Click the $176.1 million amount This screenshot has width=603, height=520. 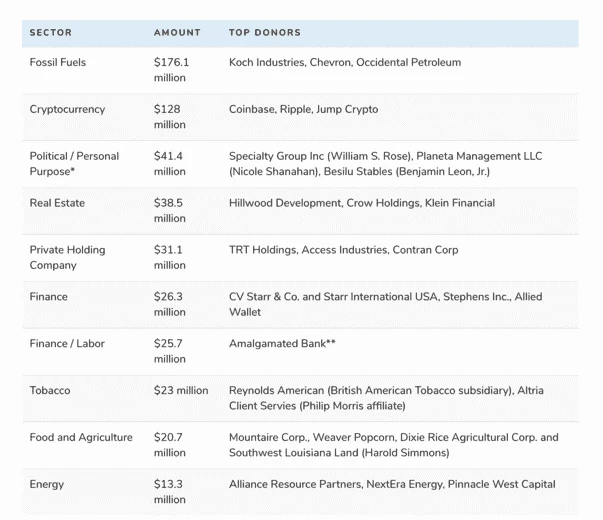(x=172, y=70)
